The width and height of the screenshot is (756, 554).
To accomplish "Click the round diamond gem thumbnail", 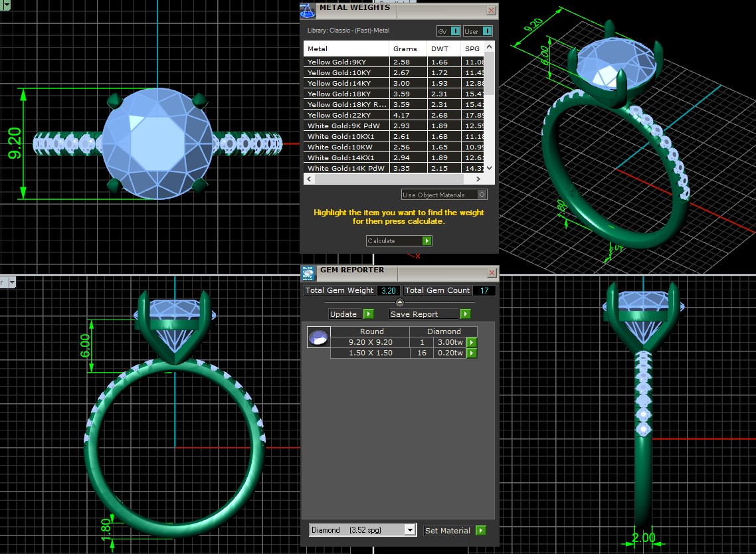I will point(318,337).
